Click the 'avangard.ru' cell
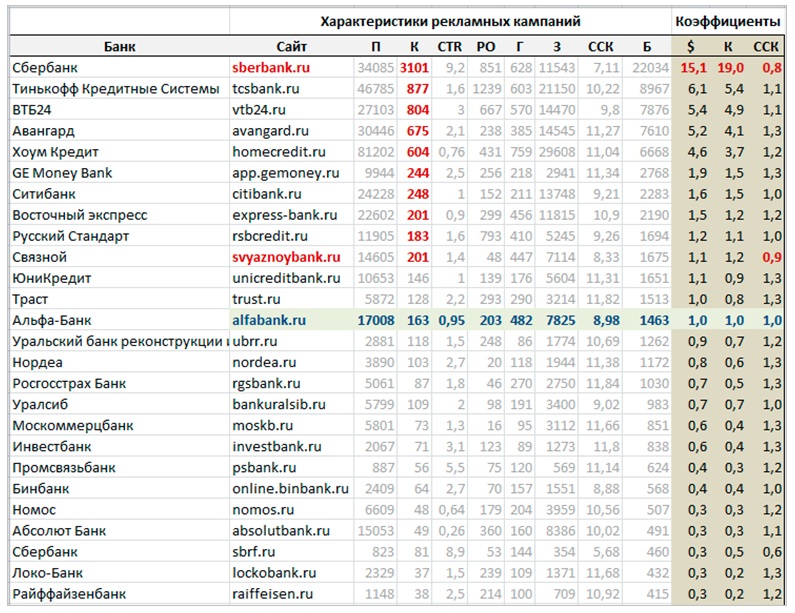The height and width of the screenshot is (613, 795). [292, 131]
